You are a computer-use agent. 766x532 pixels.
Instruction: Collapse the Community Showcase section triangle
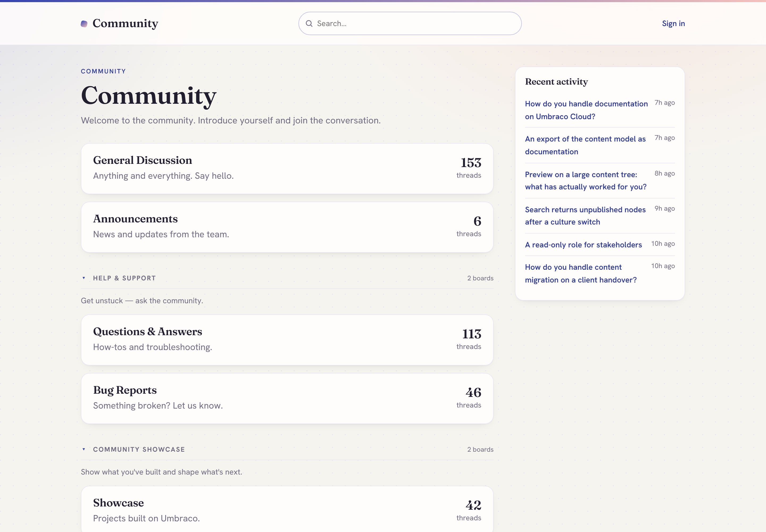(x=84, y=449)
